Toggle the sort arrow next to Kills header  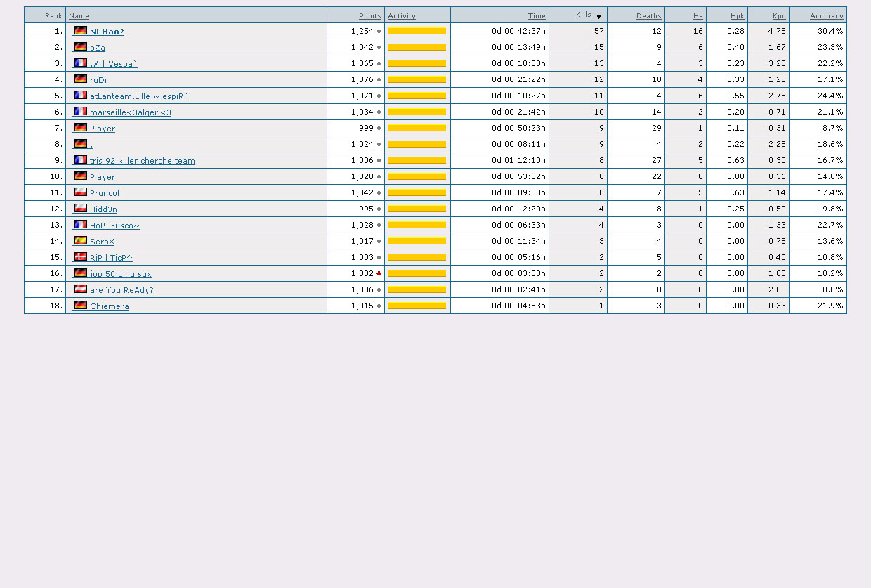[x=598, y=17]
